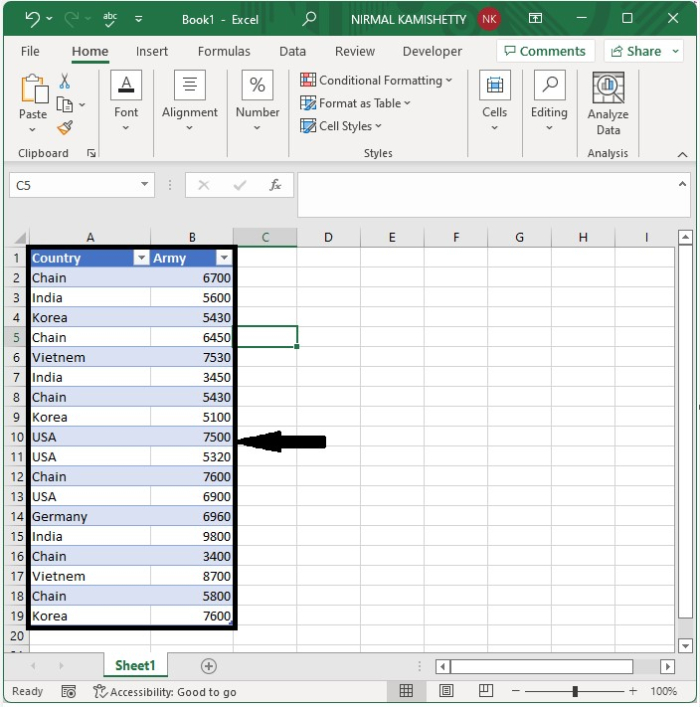Click the macro recording status bar icon
Screen dimensions: 700x707
tap(69, 691)
